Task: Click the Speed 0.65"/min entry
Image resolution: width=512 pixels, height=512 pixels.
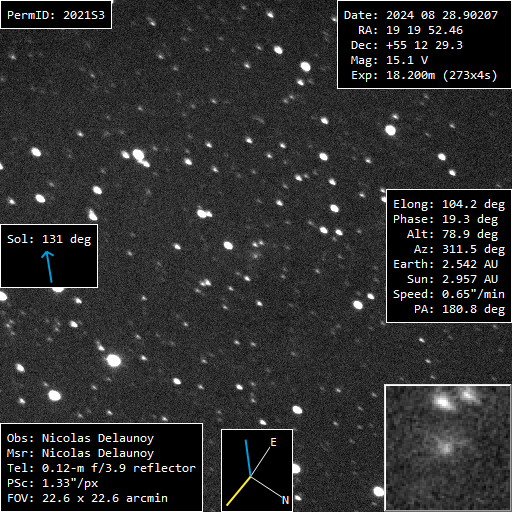Action: click(x=449, y=294)
